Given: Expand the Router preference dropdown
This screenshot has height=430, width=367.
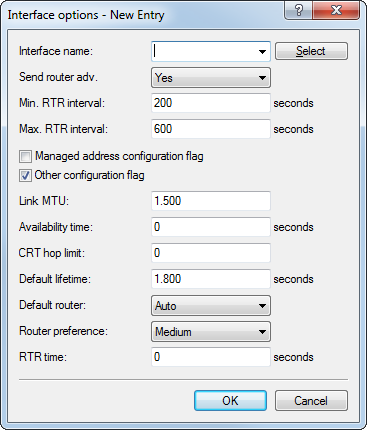Looking at the screenshot, I should point(211,332).
